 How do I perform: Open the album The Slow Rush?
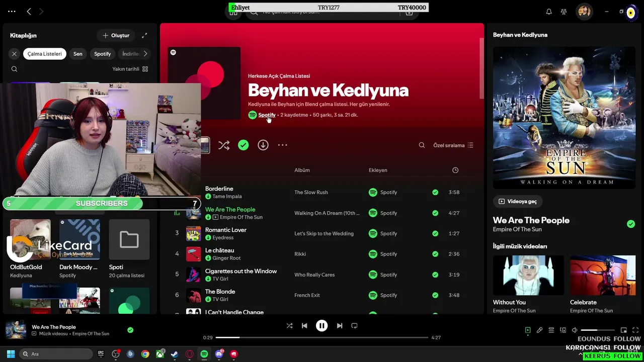pos(311,192)
